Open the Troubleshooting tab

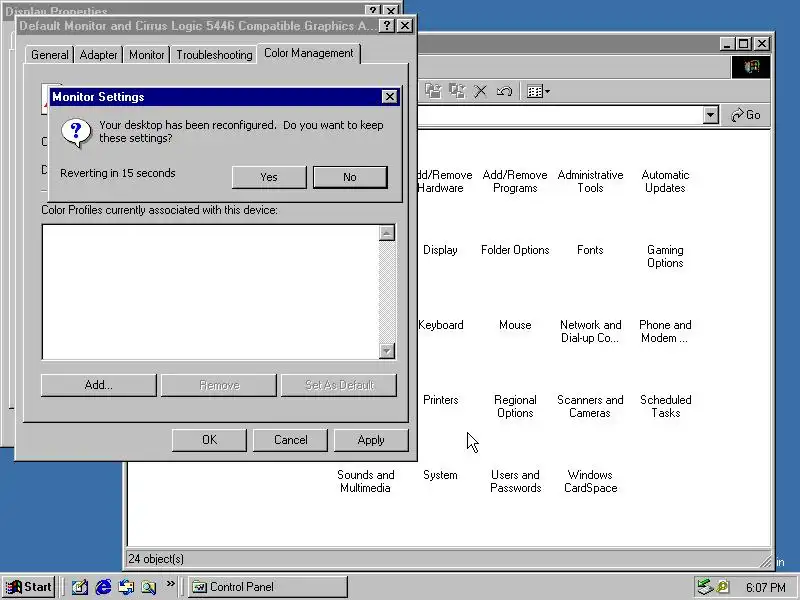click(214, 55)
